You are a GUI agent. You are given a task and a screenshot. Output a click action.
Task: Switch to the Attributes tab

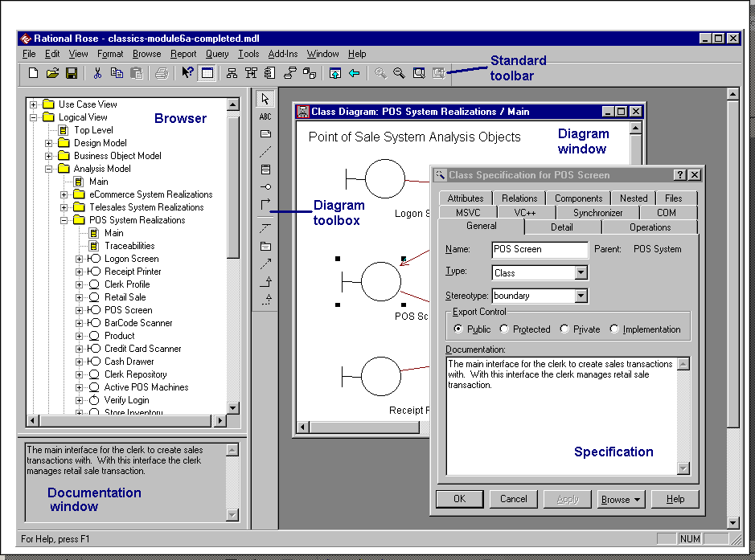click(465, 198)
